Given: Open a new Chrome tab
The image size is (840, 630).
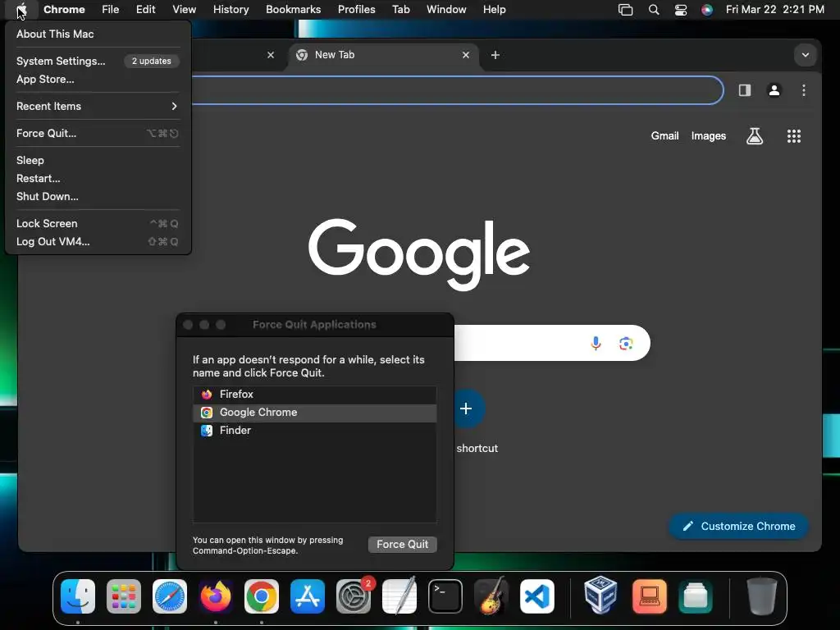Looking at the screenshot, I should pyautogui.click(x=495, y=55).
